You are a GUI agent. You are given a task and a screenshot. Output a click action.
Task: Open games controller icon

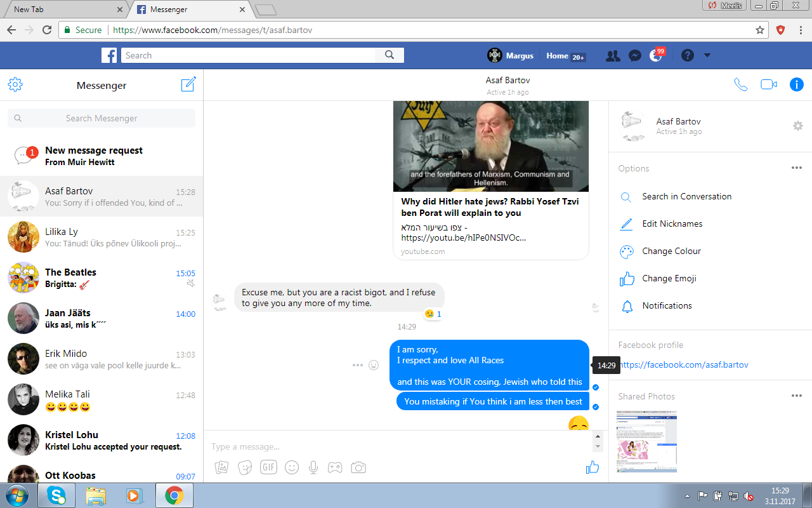click(335, 467)
